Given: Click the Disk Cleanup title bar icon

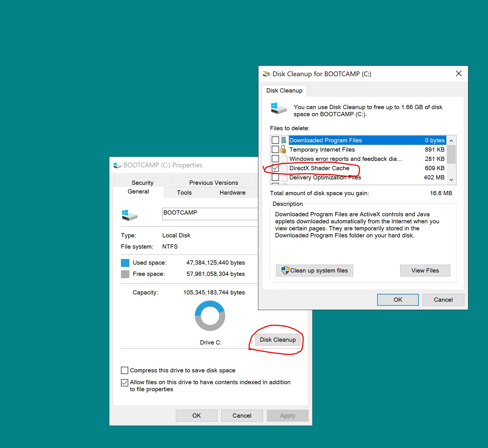Looking at the screenshot, I should 266,74.
